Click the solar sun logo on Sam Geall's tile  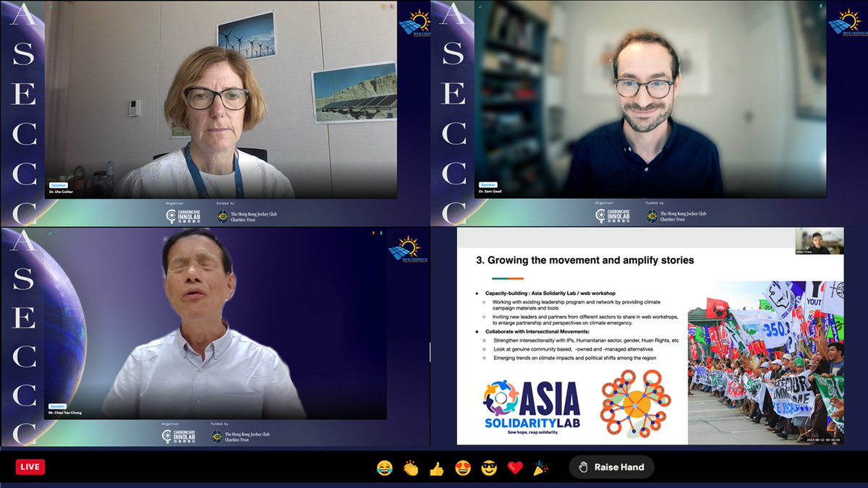coord(848,22)
